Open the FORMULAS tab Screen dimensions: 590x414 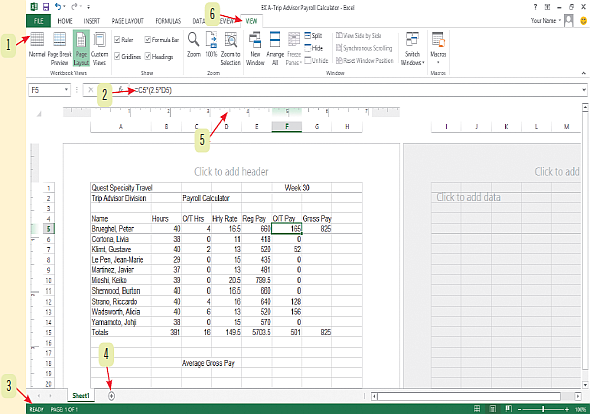168,21
